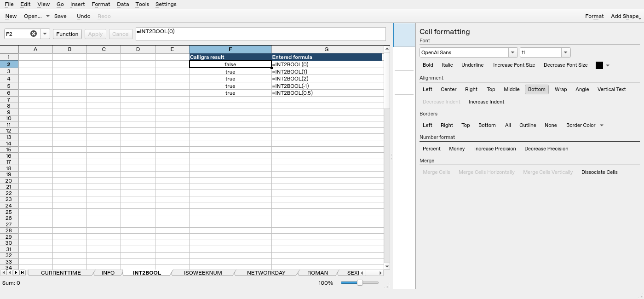Clear the F2 cell reference box
This screenshot has width=644, height=299.
click(x=34, y=34)
